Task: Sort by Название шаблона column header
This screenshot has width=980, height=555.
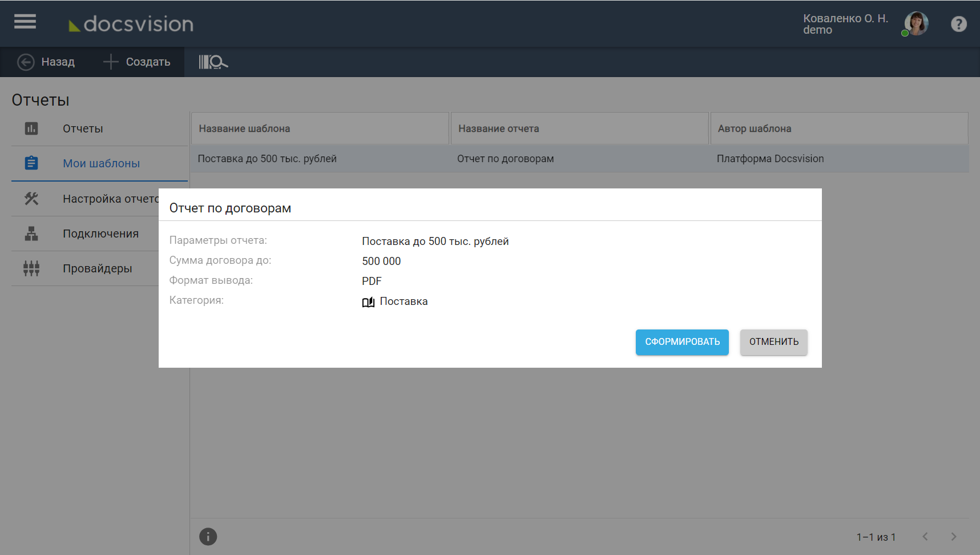Action: pos(244,128)
